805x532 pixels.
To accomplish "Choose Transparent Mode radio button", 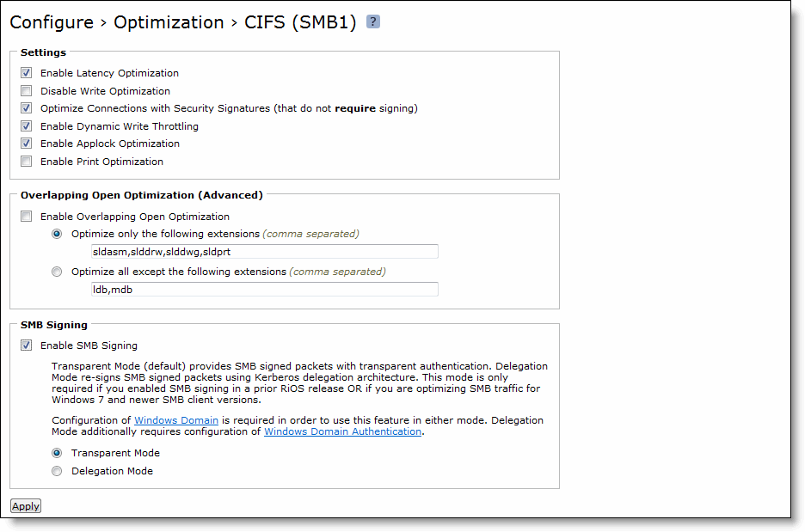I will [x=58, y=453].
